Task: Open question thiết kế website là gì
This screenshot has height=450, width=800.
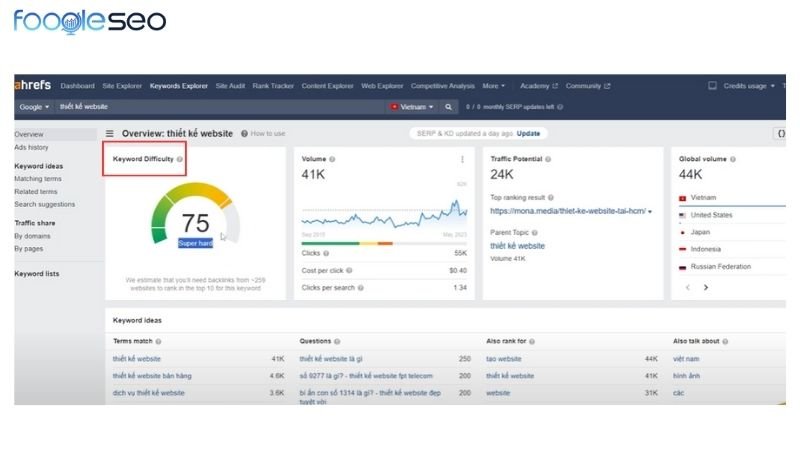Action: [x=331, y=359]
